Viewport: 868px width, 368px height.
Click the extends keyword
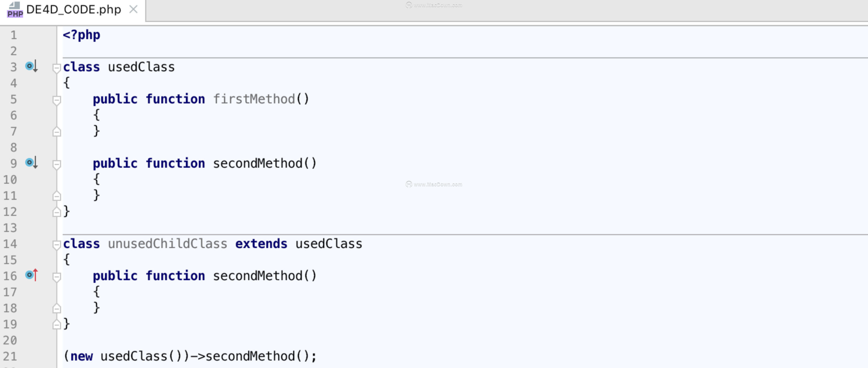pos(261,243)
